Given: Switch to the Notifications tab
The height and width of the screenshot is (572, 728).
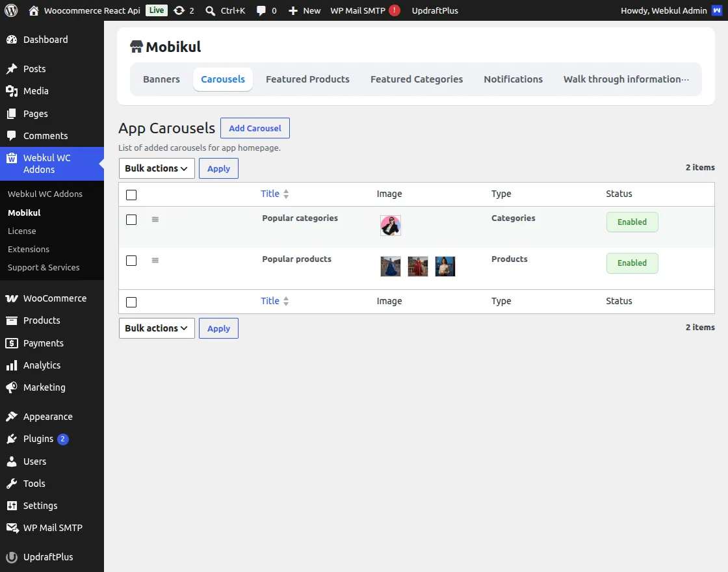Looking at the screenshot, I should [x=513, y=79].
